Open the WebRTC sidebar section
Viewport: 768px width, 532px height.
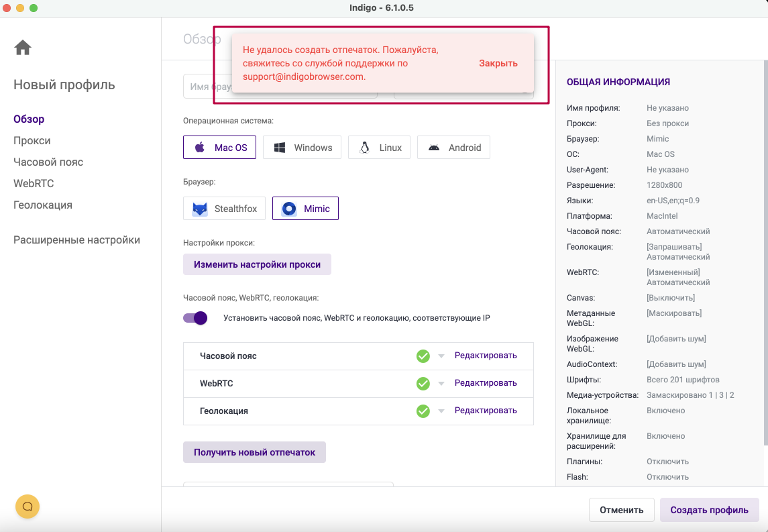34,184
